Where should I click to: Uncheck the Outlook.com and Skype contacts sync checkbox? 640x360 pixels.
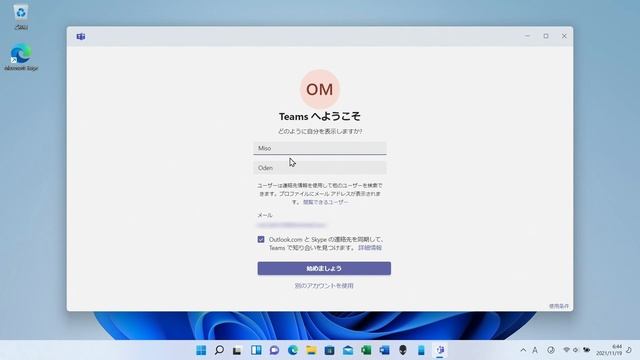[x=261, y=239]
